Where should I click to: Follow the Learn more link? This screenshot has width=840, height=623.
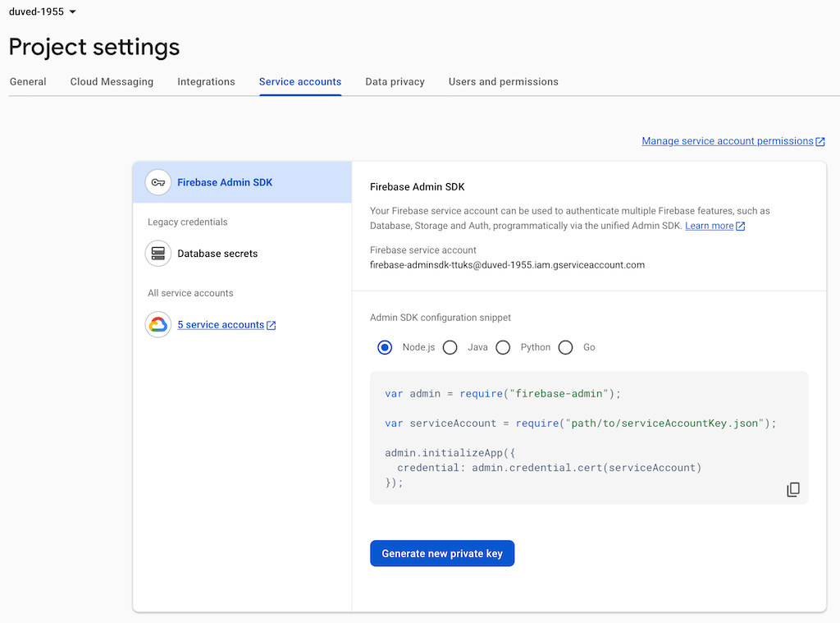click(710, 226)
